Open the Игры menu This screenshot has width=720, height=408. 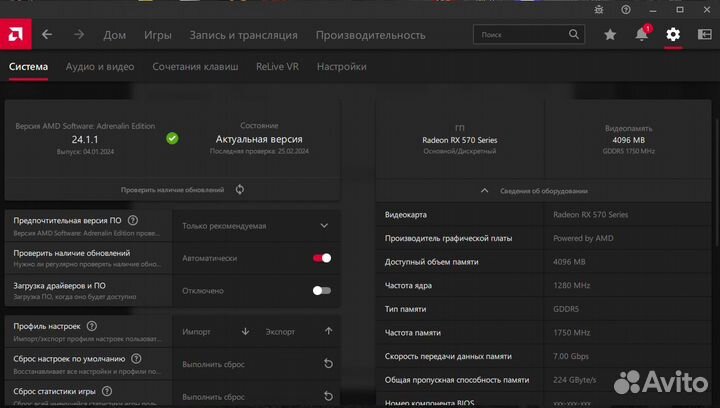(x=158, y=35)
